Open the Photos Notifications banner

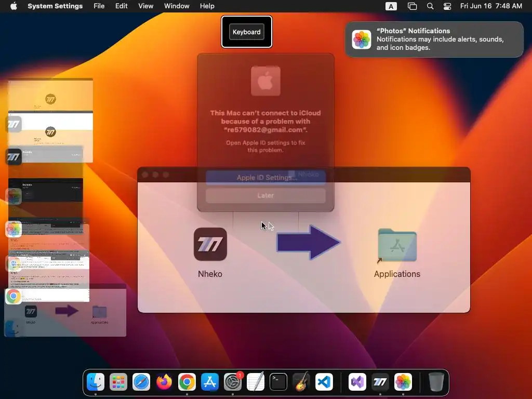tap(434, 39)
